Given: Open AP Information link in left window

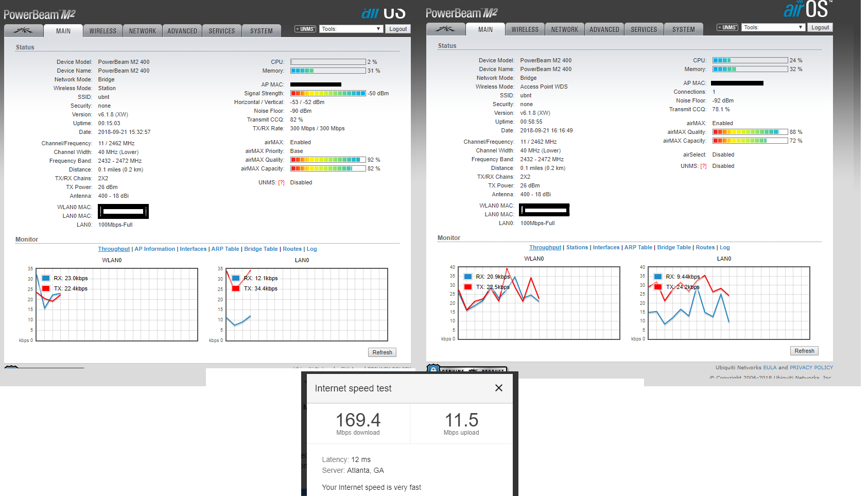Looking at the screenshot, I should tap(155, 249).
